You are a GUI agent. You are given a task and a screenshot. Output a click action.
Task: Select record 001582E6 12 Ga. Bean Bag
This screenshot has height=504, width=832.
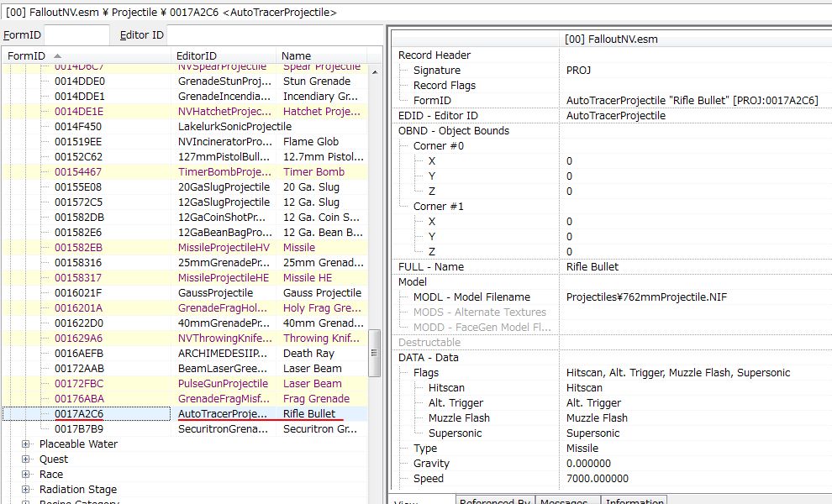pos(185,233)
